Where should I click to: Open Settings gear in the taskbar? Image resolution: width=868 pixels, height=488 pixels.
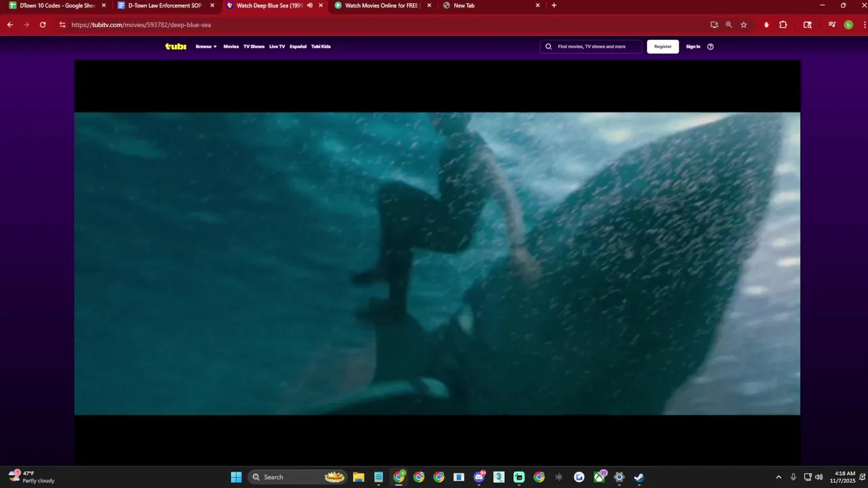(x=619, y=477)
